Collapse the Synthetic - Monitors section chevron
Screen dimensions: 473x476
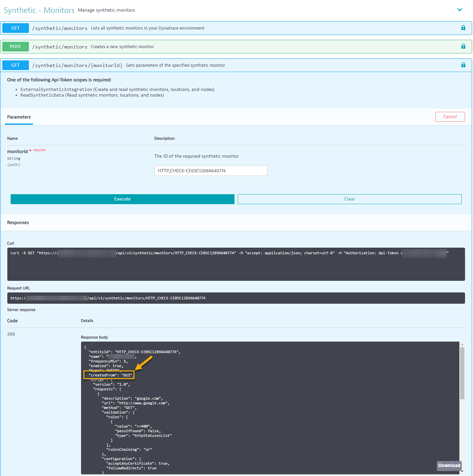pyautogui.click(x=460, y=10)
